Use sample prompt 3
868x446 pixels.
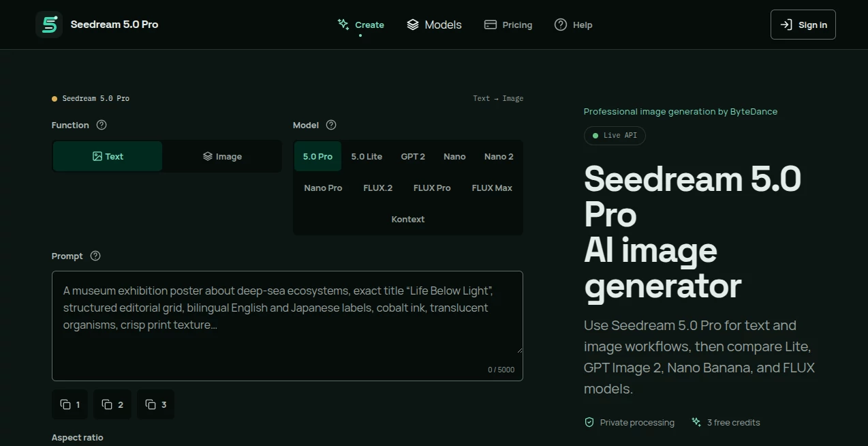pyautogui.click(x=155, y=404)
